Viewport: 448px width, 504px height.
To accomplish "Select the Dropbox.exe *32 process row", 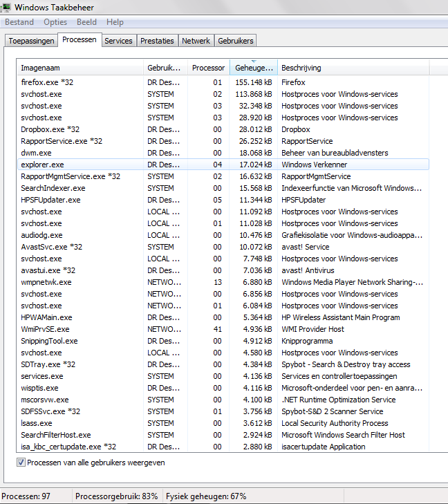I will click(223, 129).
